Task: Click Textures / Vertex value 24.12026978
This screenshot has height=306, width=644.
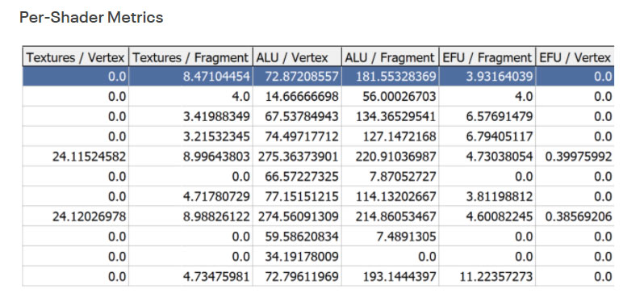Action: pyautogui.click(x=76, y=216)
